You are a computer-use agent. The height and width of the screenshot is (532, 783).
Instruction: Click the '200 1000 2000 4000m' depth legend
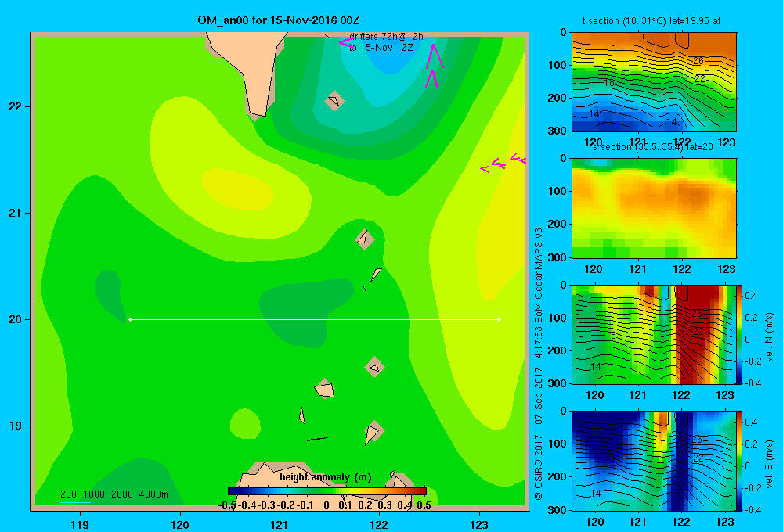click(x=114, y=494)
